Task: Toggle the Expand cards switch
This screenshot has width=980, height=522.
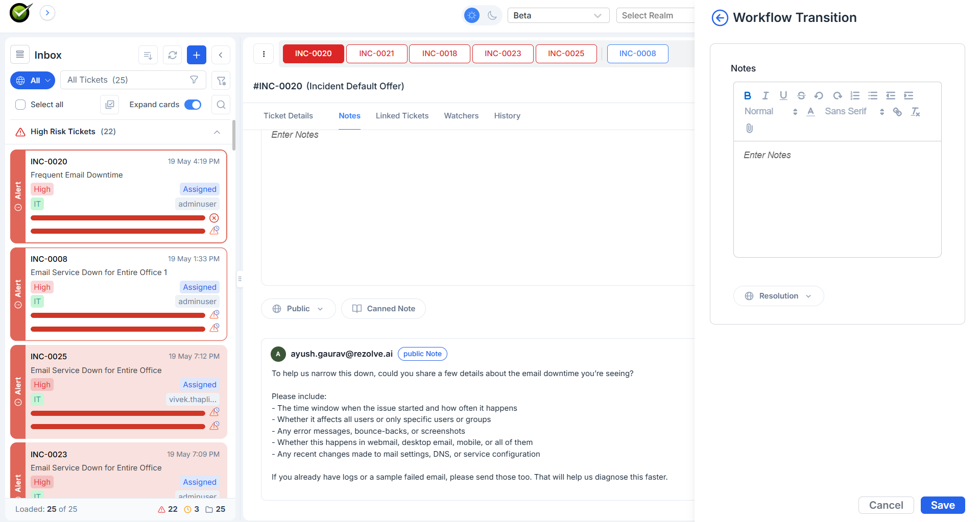Action: pyautogui.click(x=193, y=105)
